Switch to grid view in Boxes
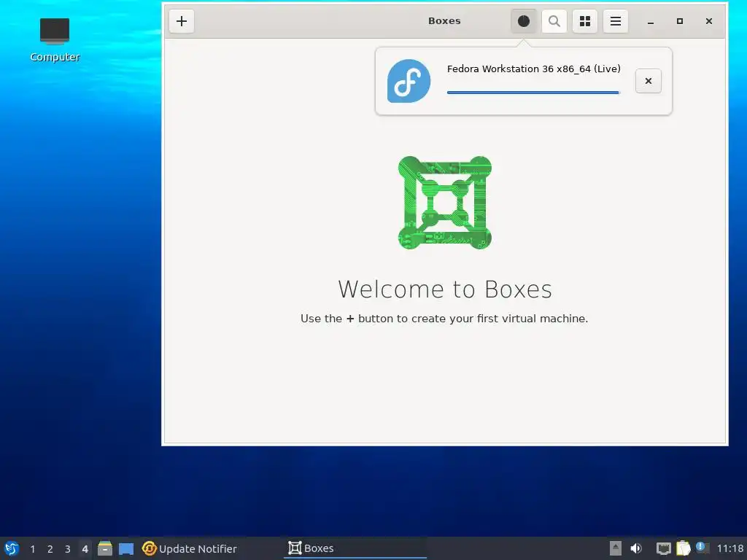Viewport: 747px width, 560px height. [x=585, y=21]
